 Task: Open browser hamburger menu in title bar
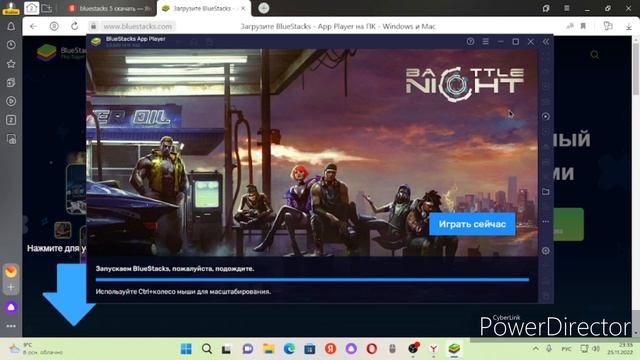[x=567, y=8]
